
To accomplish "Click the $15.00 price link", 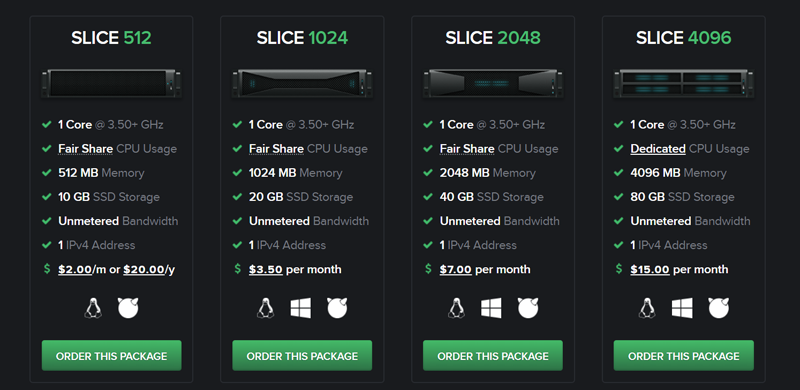I will click(x=650, y=270).
